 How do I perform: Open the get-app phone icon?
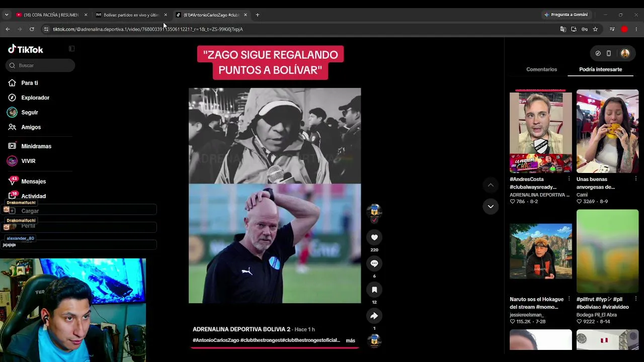[609, 53]
